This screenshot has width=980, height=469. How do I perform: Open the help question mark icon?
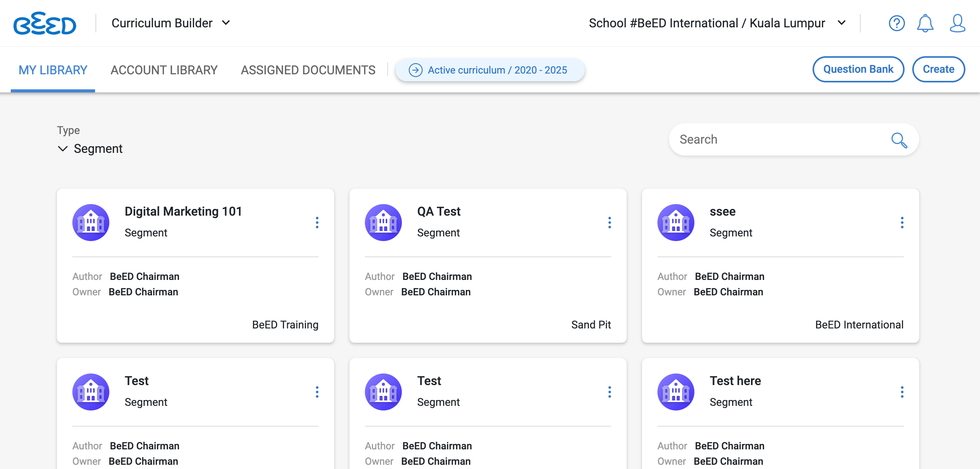point(896,23)
